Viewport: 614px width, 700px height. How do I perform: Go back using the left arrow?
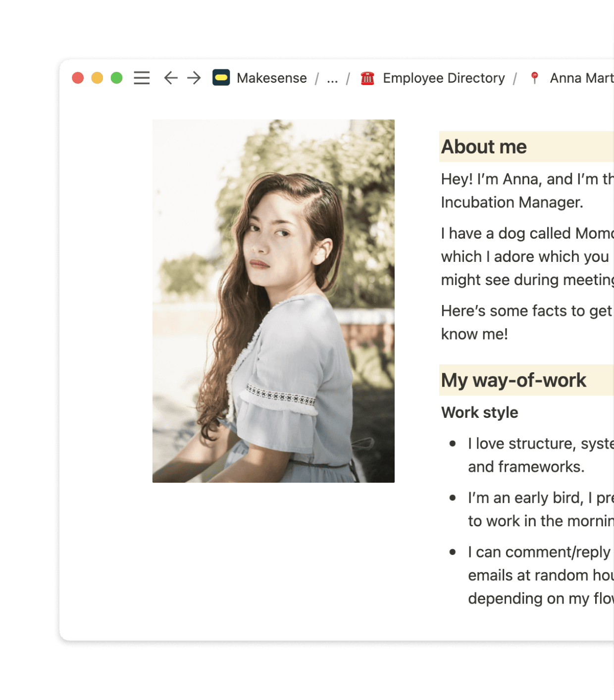click(x=171, y=78)
